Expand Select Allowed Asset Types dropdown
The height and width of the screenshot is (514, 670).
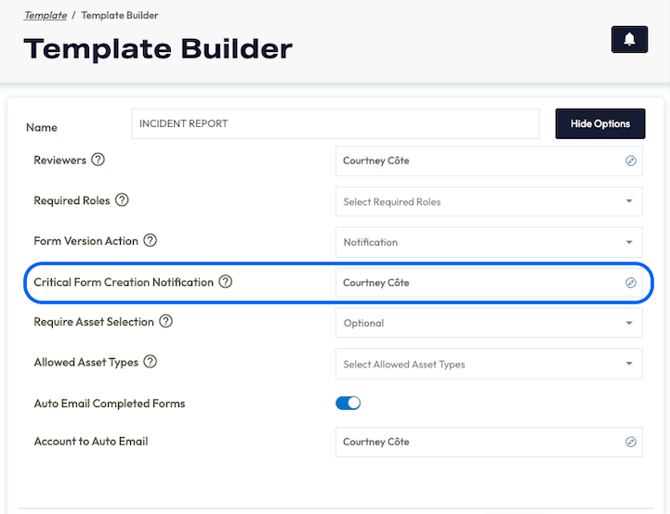coord(489,364)
